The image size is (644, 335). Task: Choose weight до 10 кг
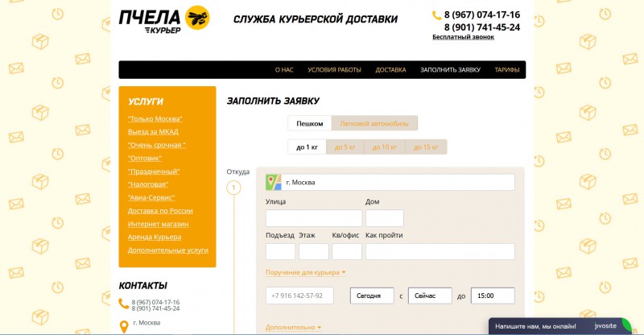(385, 147)
